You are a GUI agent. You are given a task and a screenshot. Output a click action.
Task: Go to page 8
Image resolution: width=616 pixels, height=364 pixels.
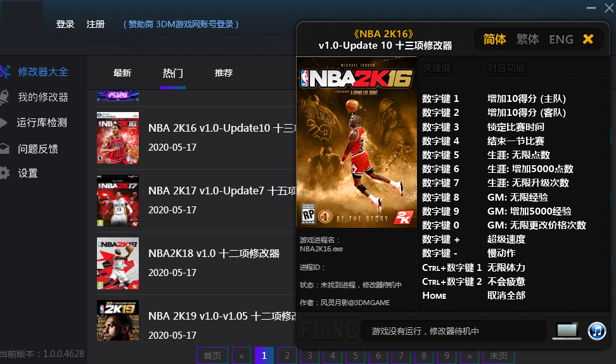[424, 355]
